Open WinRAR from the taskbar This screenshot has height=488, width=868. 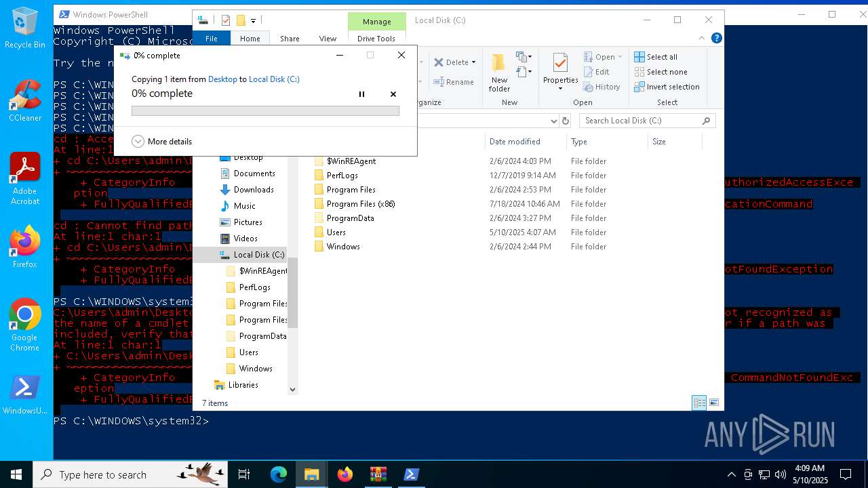[x=378, y=474]
